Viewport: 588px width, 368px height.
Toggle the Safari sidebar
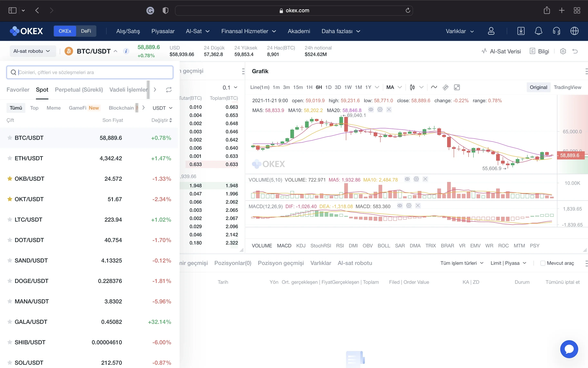tap(12, 10)
